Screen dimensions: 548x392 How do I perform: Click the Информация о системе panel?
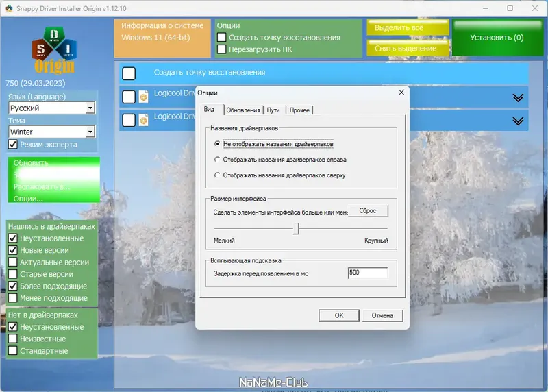point(162,38)
